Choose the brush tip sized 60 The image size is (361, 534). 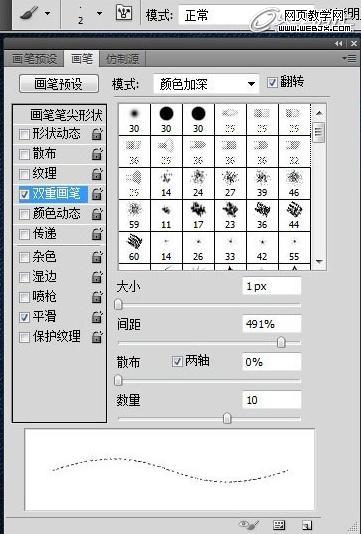pos(134,248)
